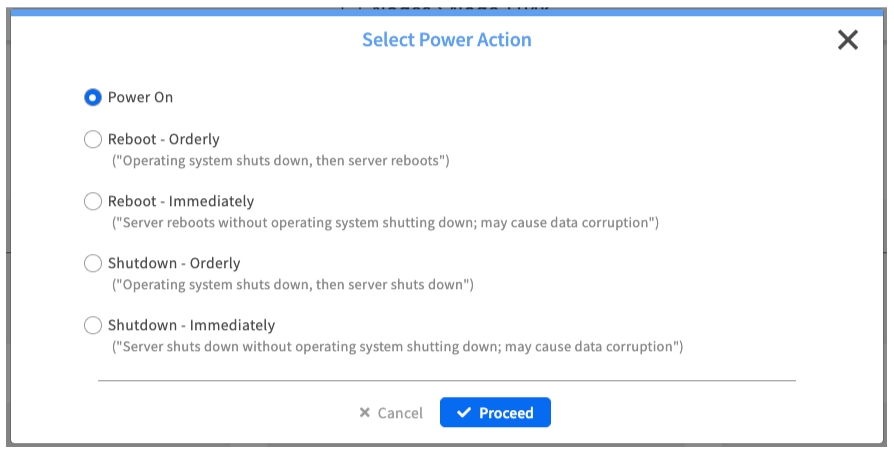This screenshot has height=454, width=894.
Task: Pick the Shutdown - Orderly radio button
Action: pyautogui.click(x=93, y=263)
